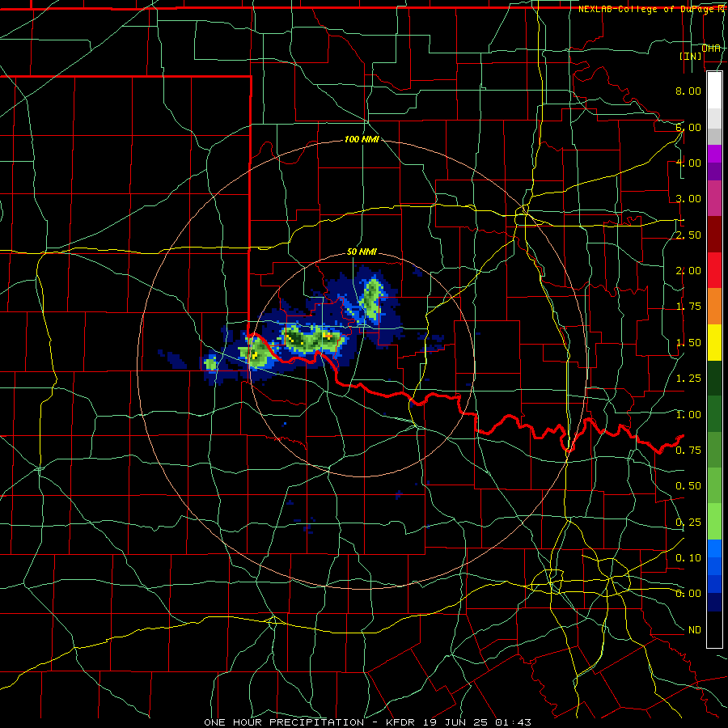Click the 0.10 legend value
Screen dimensions: 728x728
pos(688,558)
